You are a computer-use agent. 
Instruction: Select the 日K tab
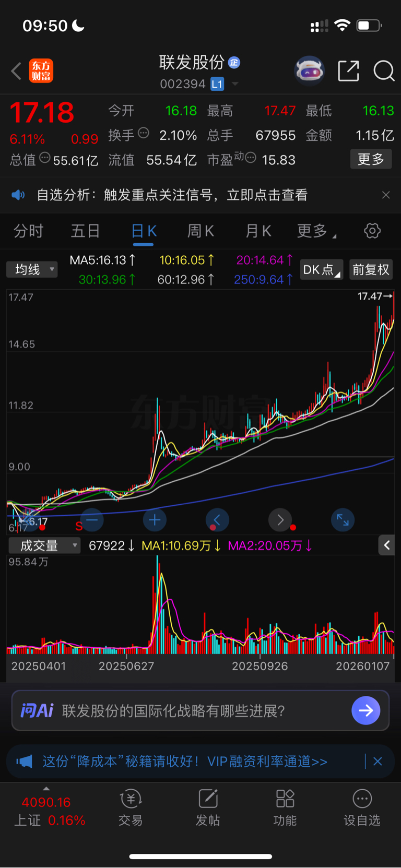144,231
